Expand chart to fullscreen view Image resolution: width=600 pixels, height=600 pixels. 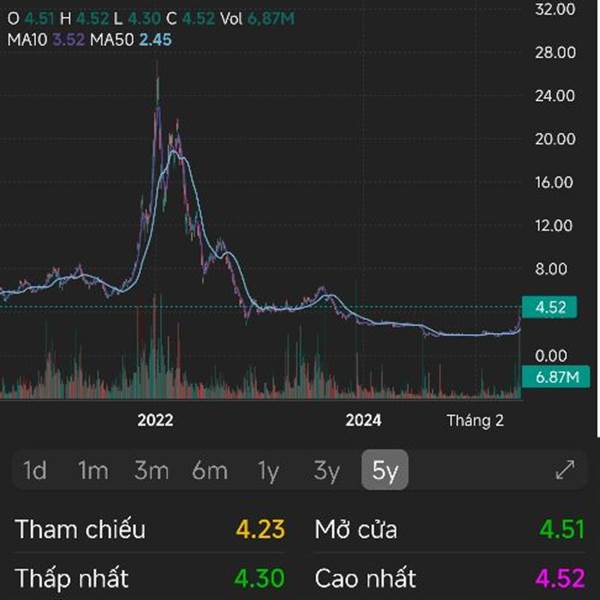point(565,470)
